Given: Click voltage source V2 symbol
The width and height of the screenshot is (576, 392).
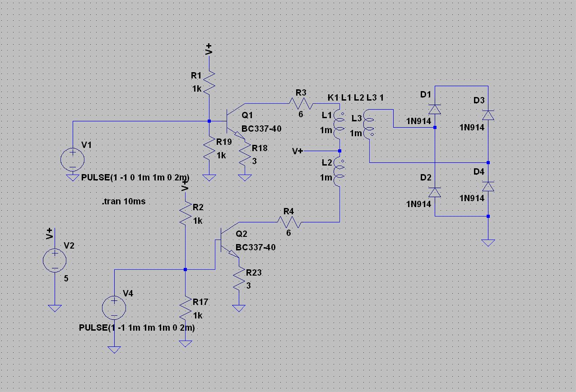Looking at the screenshot, I should click(x=55, y=260).
